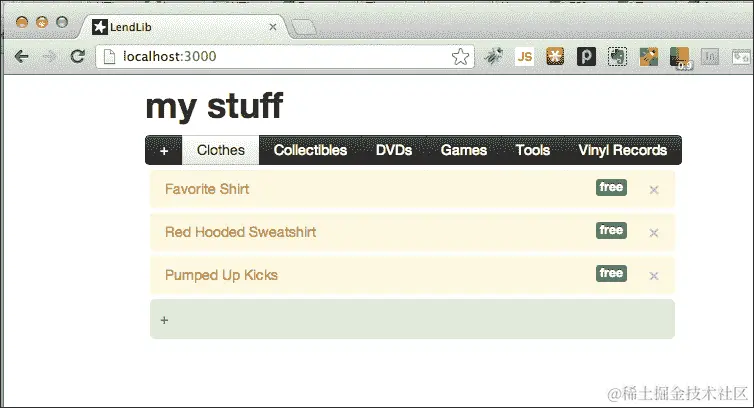The width and height of the screenshot is (754, 408).
Task: Delete the Favorite Shirt item
Action: [x=653, y=190]
